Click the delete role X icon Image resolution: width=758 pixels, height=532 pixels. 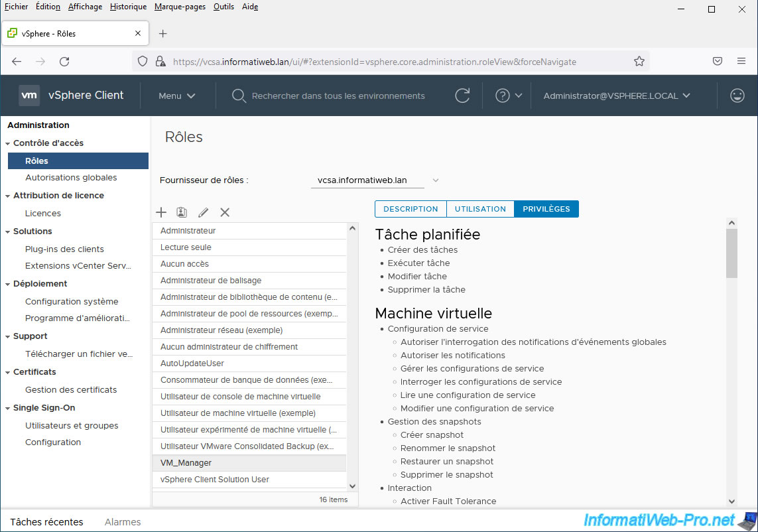tap(225, 212)
